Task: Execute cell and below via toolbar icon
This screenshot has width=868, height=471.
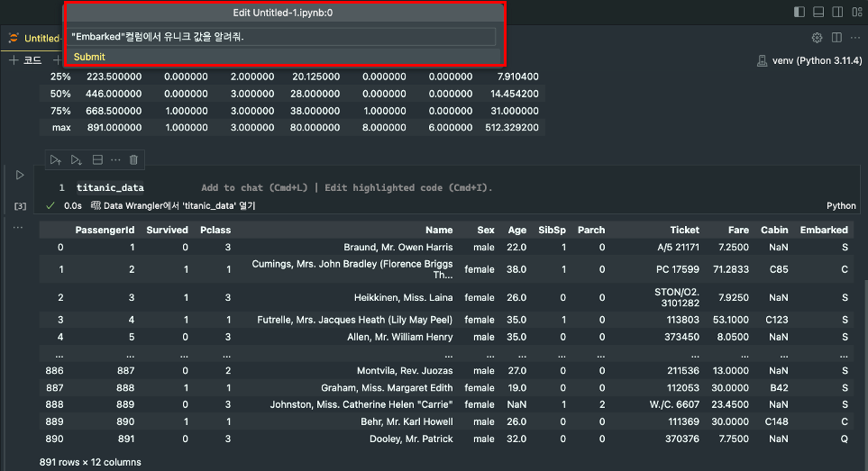Action: [x=77, y=159]
